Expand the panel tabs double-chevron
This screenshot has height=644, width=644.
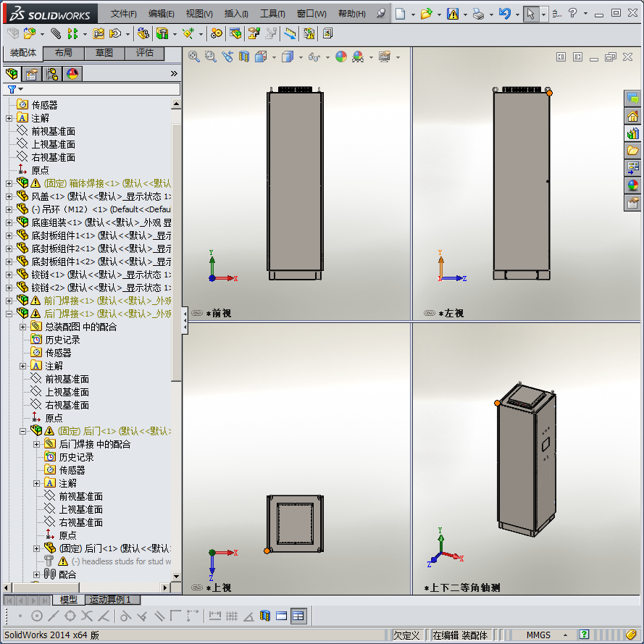point(174,73)
